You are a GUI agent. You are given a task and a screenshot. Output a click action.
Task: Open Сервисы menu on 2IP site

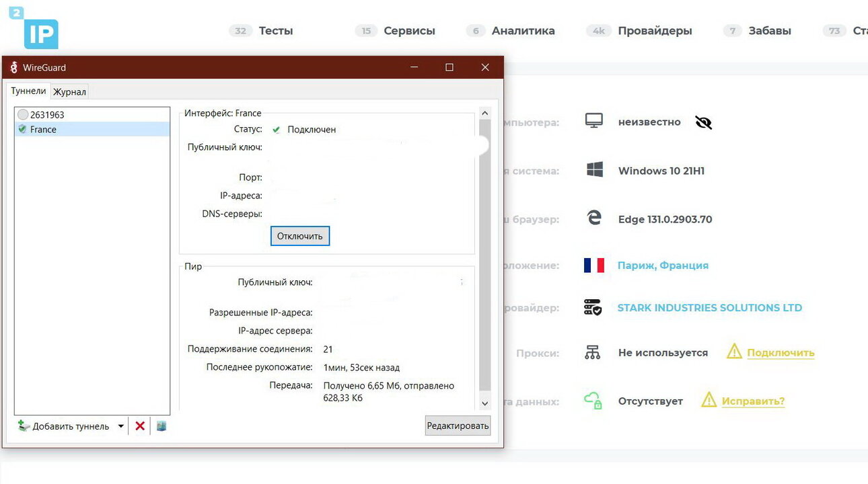409,30
